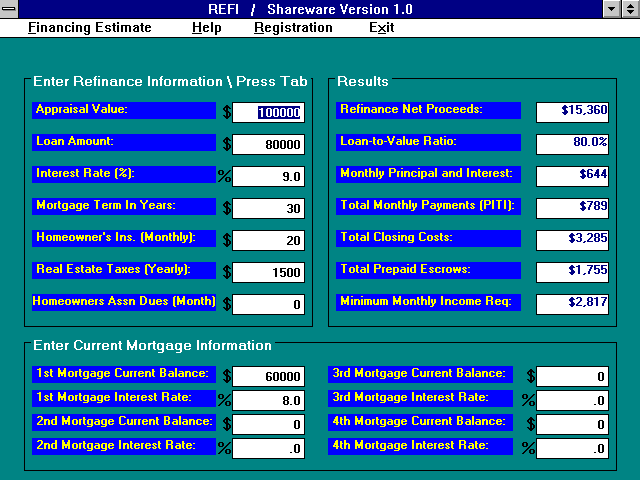Click the Refinance Net Proceeds result box

pos(573,113)
